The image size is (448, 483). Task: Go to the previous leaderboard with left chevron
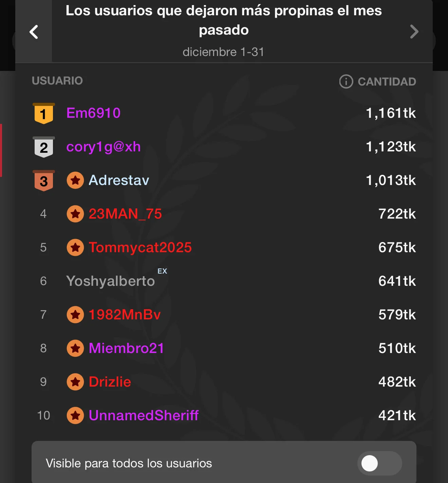pyautogui.click(x=34, y=32)
